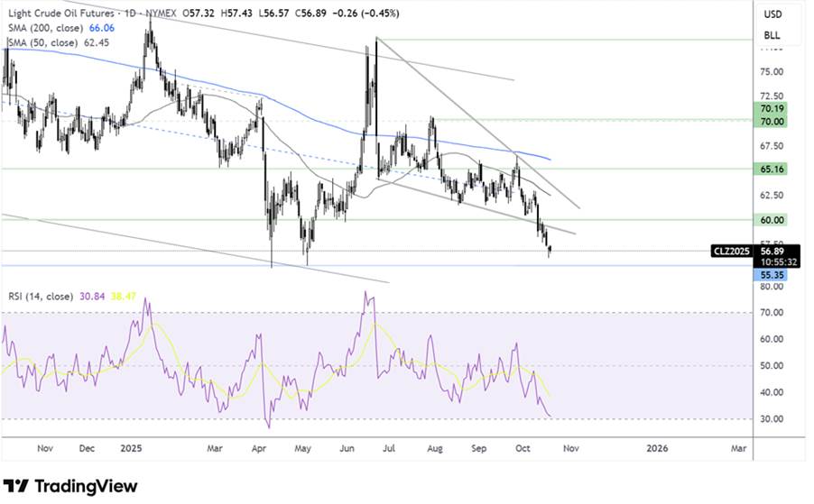Select the 65.16 horizontal level label

(772, 169)
